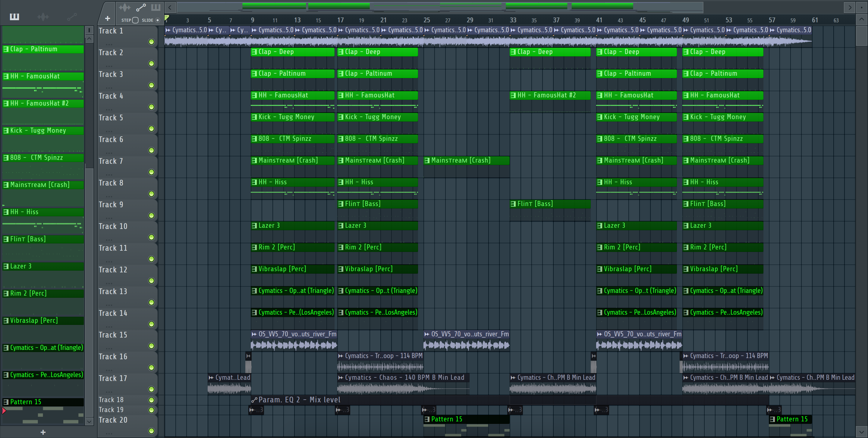Open clip menu of Flint [Bass] at bar 33
Viewport: 868px width, 438px height.
513,204
